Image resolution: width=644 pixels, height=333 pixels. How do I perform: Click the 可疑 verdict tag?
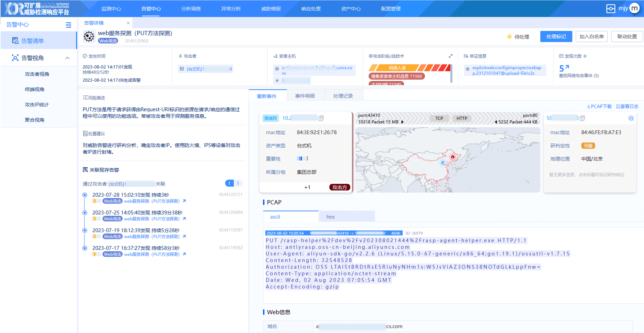pyautogui.click(x=588, y=146)
